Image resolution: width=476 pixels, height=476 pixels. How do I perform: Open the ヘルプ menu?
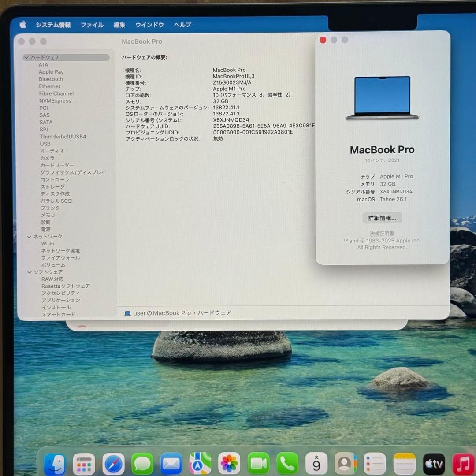[182, 25]
